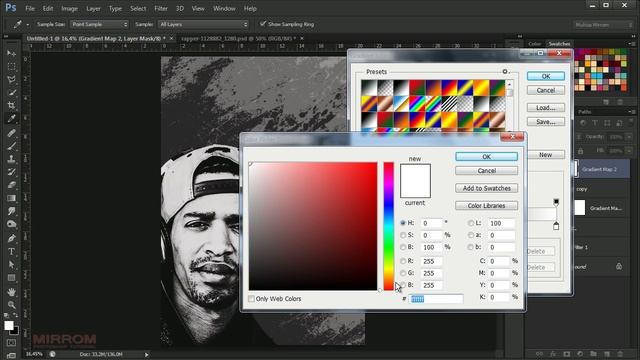Select the Rectangular Marquee tool
Viewport: 640px width, 360px height.
click(11, 67)
